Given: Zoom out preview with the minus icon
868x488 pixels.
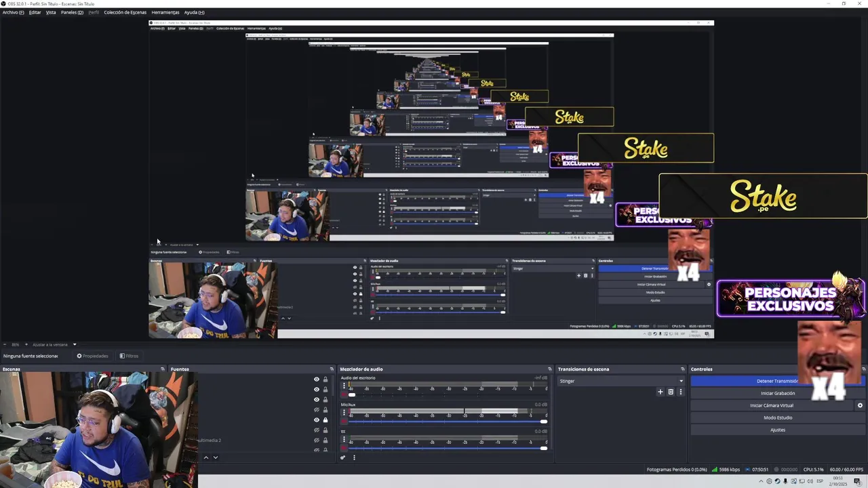Looking at the screenshot, I should point(4,344).
